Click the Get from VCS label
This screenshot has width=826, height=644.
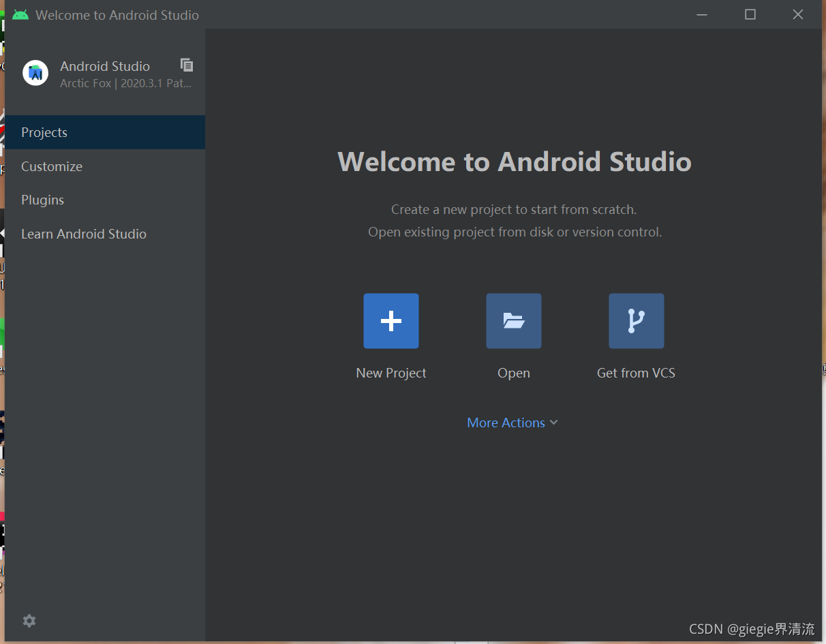click(x=637, y=373)
